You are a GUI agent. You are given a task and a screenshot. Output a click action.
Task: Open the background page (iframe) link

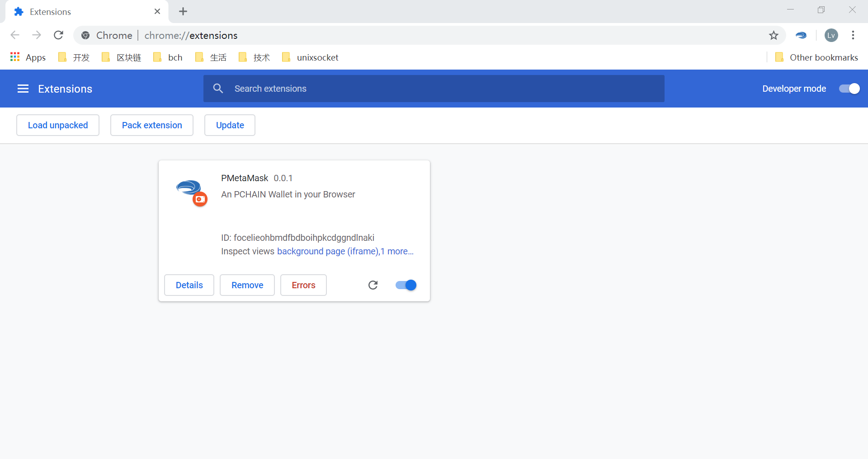point(328,251)
